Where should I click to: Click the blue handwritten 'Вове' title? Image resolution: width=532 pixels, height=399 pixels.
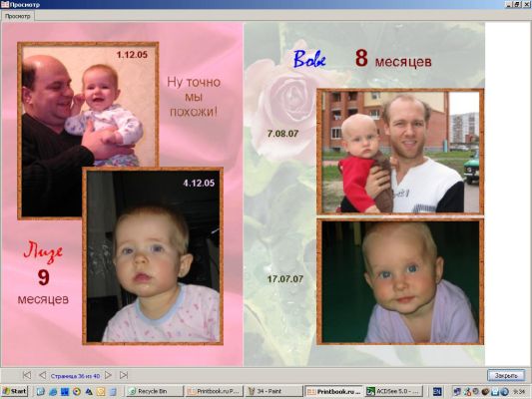309,59
